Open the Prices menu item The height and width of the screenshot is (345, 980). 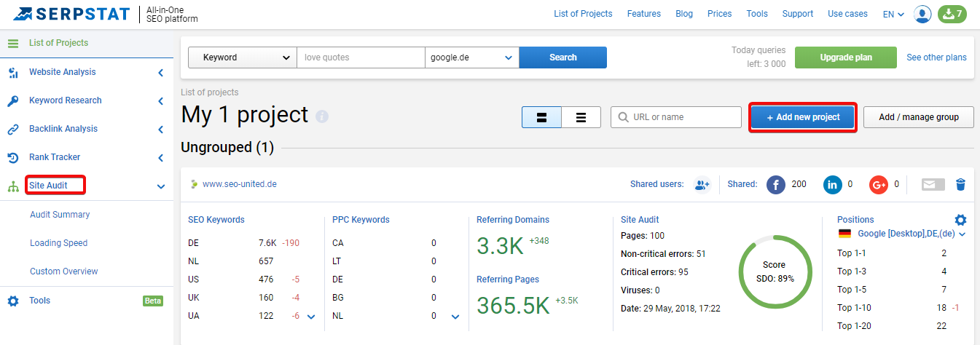point(719,14)
